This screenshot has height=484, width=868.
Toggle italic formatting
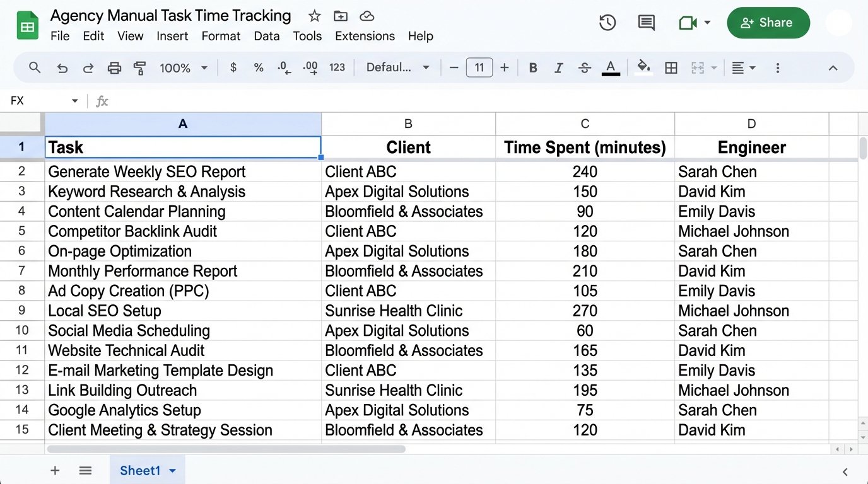(x=558, y=67)
